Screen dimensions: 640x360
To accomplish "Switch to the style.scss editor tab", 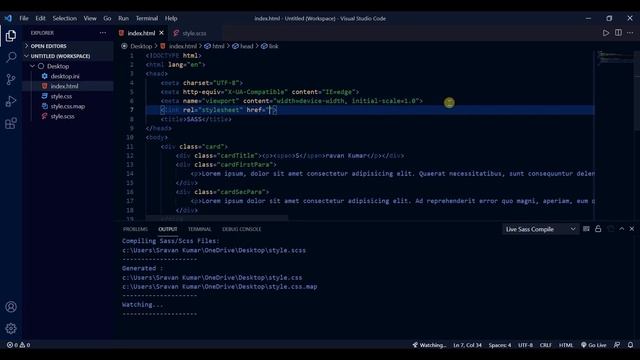I will pos(194,33).
